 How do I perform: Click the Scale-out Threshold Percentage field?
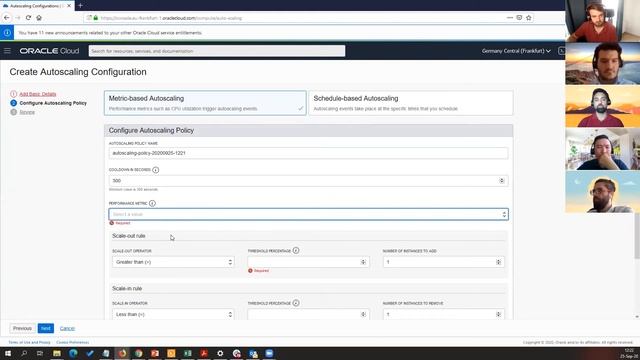308,262
